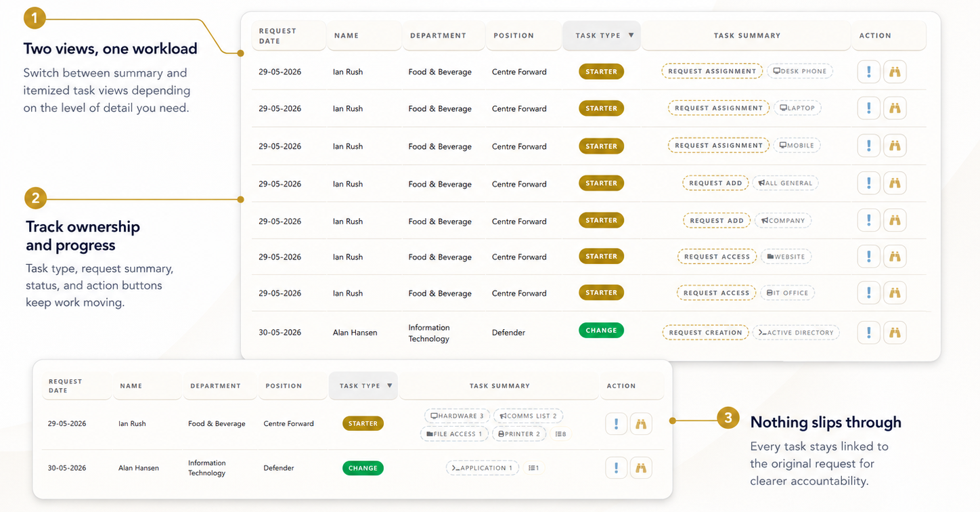The image size is (980, 512).
Task: Click the Request Creation chip
Action: pos(705,333)
